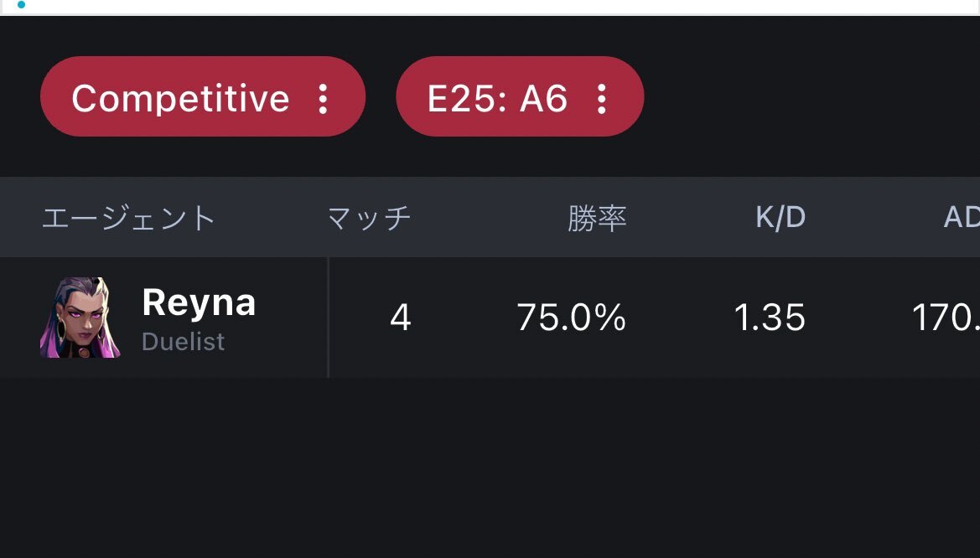The width and height of the screenshot is (980, 558).
Task: Open the Reyna agent name link
Action: (199, 302)
